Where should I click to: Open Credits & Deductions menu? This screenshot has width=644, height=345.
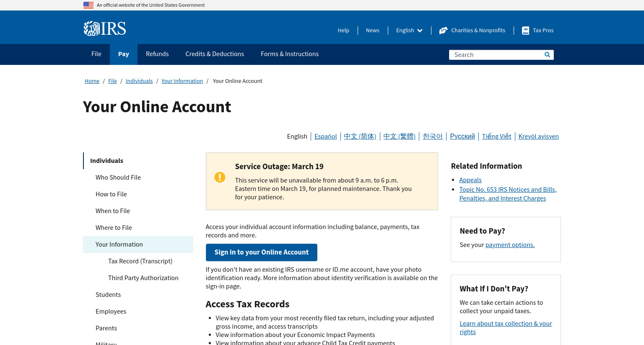coord(215,54)
